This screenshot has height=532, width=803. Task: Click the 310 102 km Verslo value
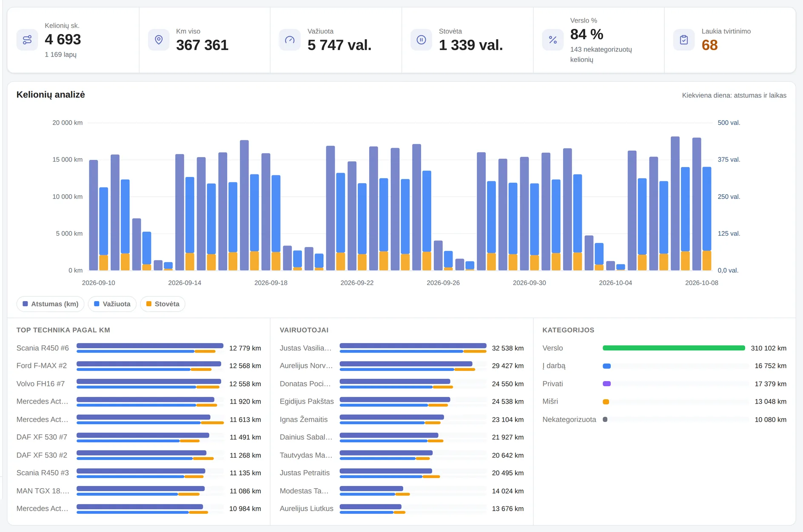click(768, 348)
